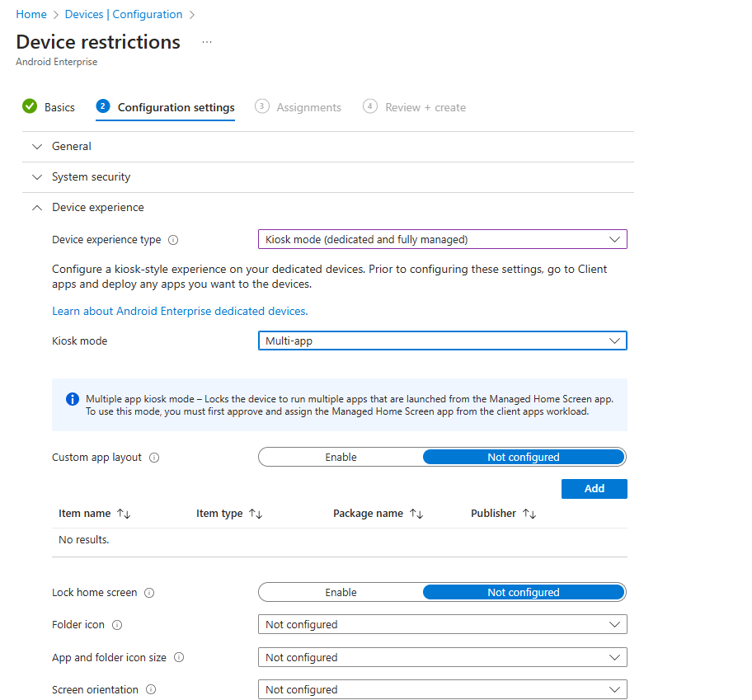The width and height of the screenshot is (752, 700).
Task: Click info icon next to Screen orientation
Action: pyautogui.click(x=151, y=690)
